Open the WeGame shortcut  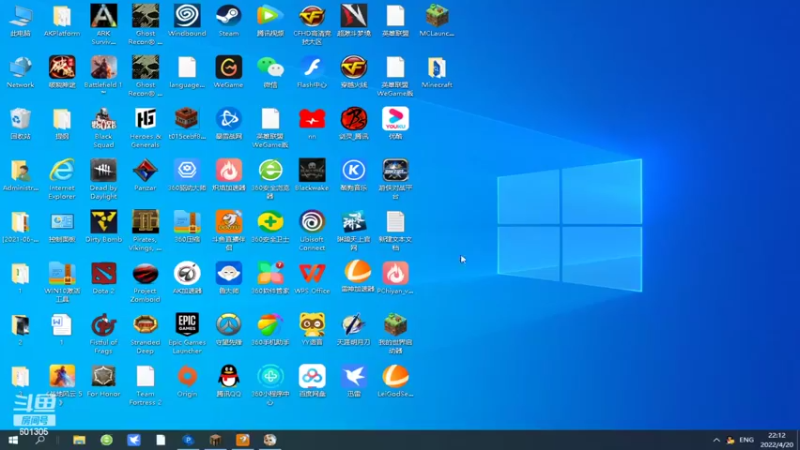point(229,72)
